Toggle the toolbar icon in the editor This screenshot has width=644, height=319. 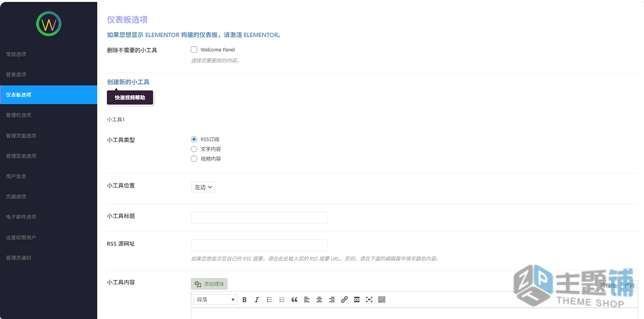pos(382,300)
